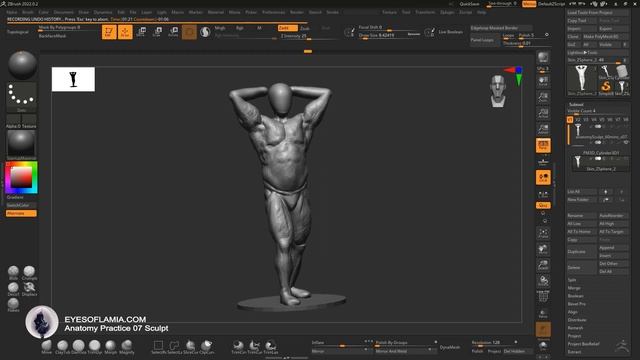Select the Move transform icon in top shelf
The image size is (640, 360).
[141, 32]
